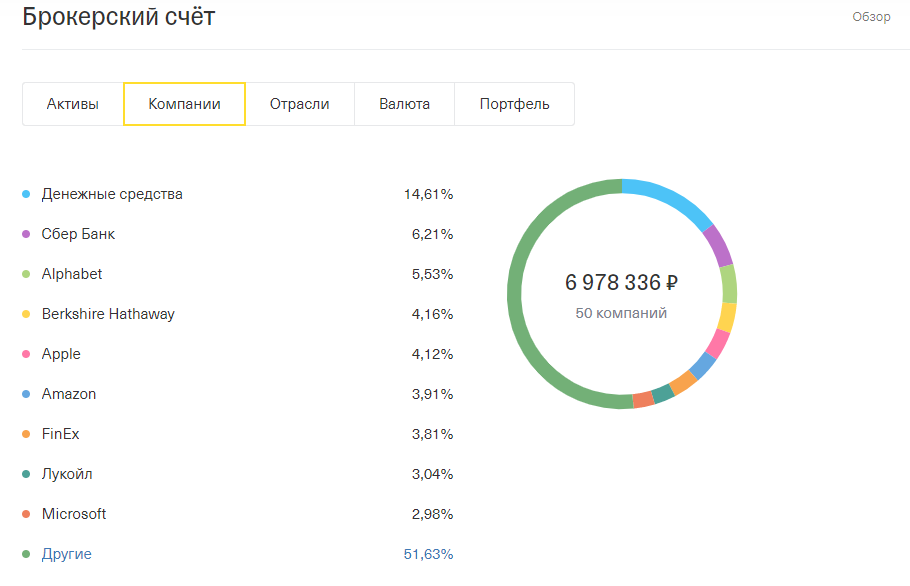Click the 3,81% value for FinEx
The width and height of the screenshot is (910, 586).
tap(432, 434)
